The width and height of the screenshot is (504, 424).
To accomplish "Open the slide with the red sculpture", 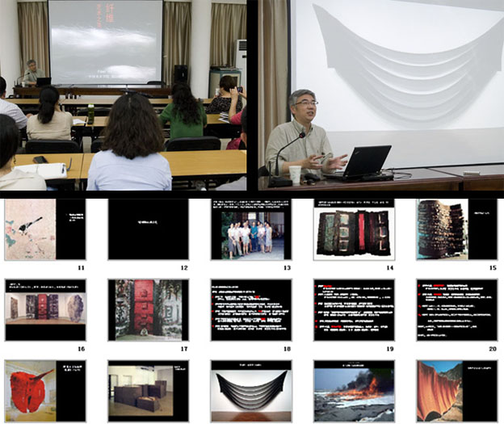I will pyautogui.click(x=44, y=391).
